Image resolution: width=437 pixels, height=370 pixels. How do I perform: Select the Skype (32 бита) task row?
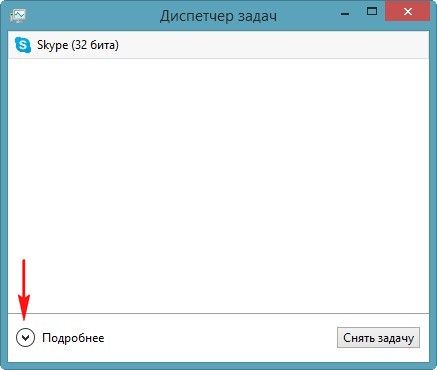pos(218,45)
